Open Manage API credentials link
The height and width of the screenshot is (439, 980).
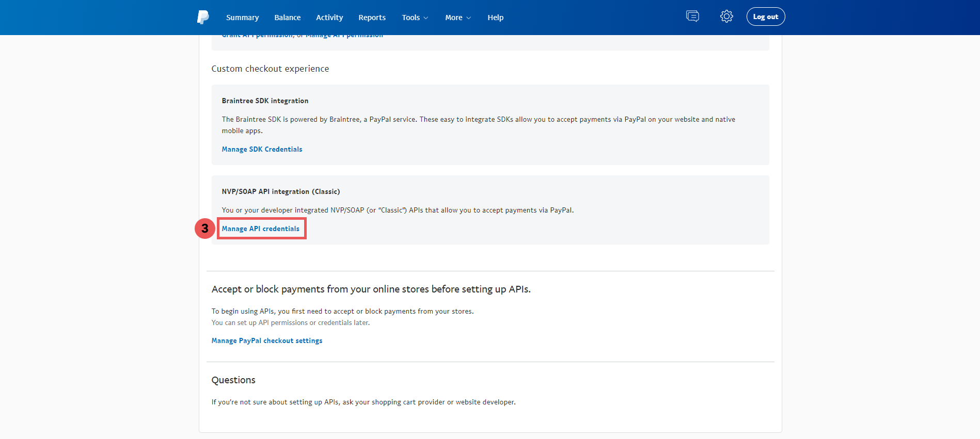(x=261, y=229)
